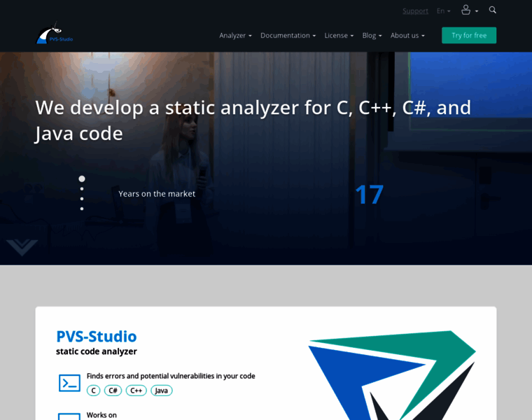Click the large PVS-Studio triangle emblem
The height and width of the screenshot is (420, 532).
pyautogui.click(x=392, y=375)
